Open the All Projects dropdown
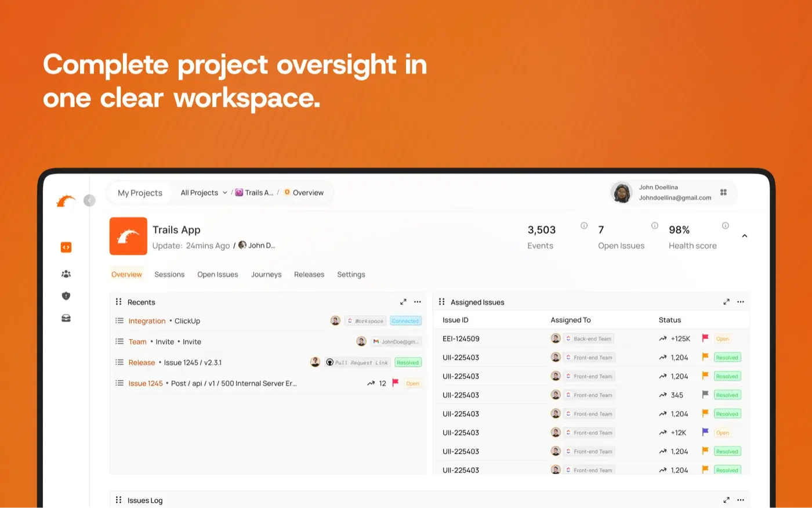Viewport: 812px width, 508px height. (204, 193)
